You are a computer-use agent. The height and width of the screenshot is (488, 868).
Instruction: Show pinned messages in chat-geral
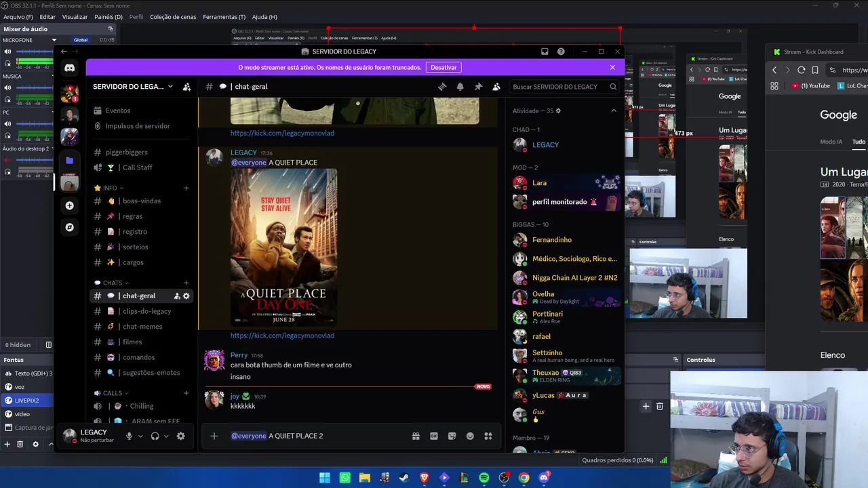(x=478, y=87)
